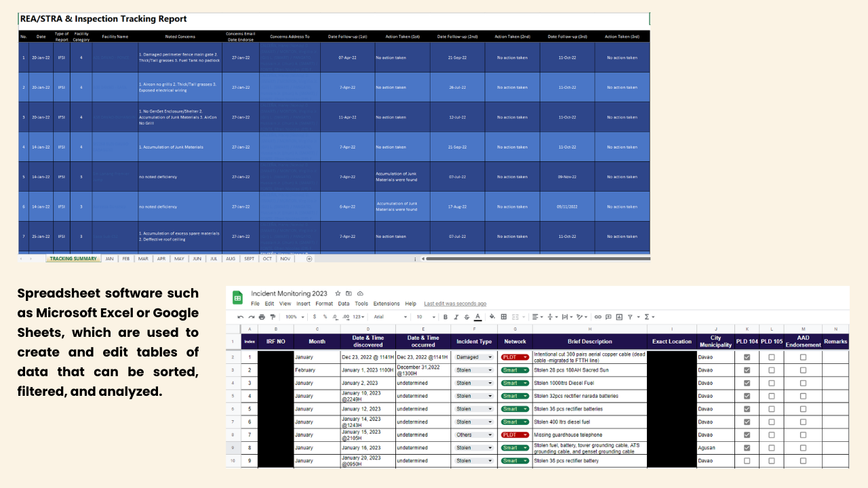The image size is (868, 488).
Task: Toggle AAD Endorsement checkbox for index 7
Action: point(803,434)
